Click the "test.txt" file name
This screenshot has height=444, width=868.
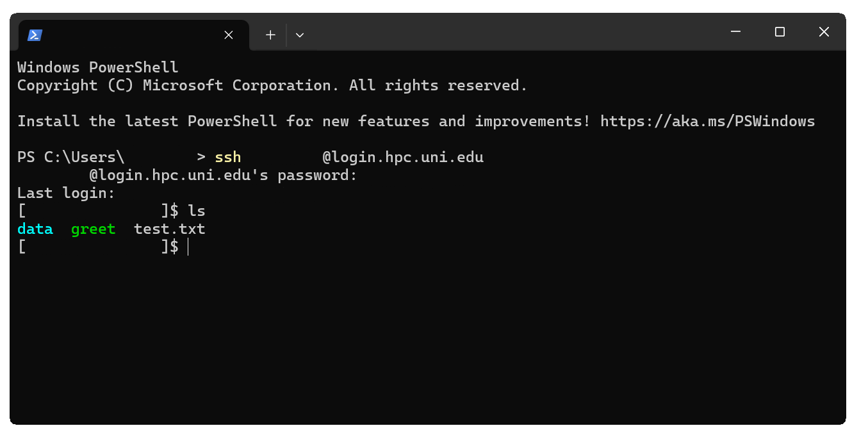tap(170, 229)
